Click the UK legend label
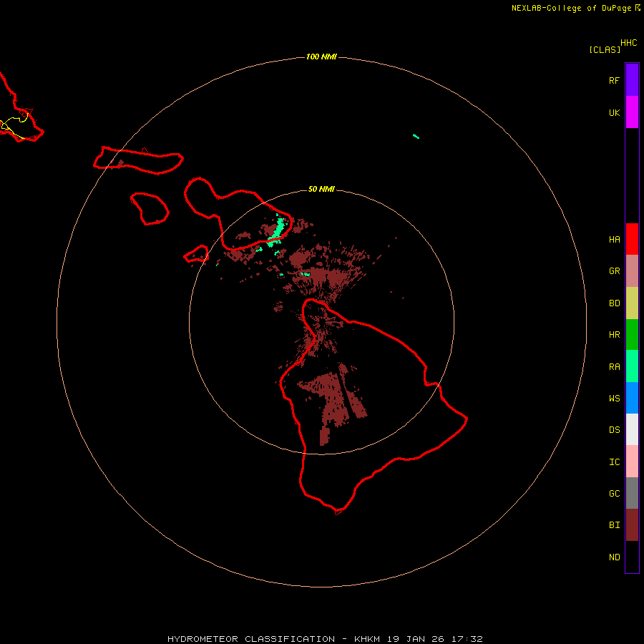This screenshot has height=644, width=644. 614,112
